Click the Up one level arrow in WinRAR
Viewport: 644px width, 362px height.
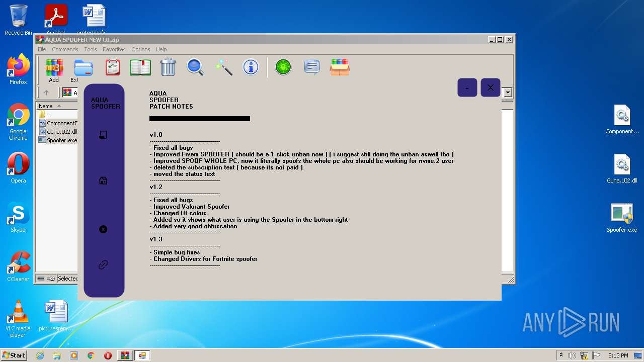pyautogui.click(x=46, y=93)
